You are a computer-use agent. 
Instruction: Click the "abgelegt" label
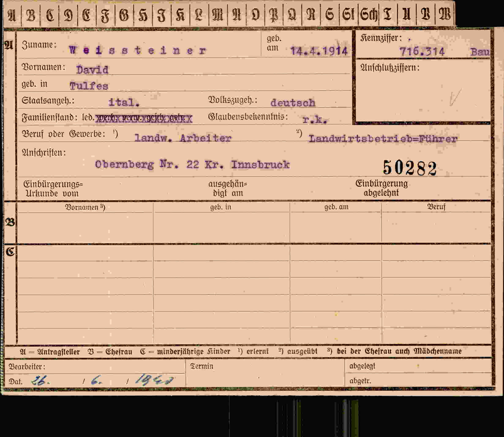pos(362,366)
